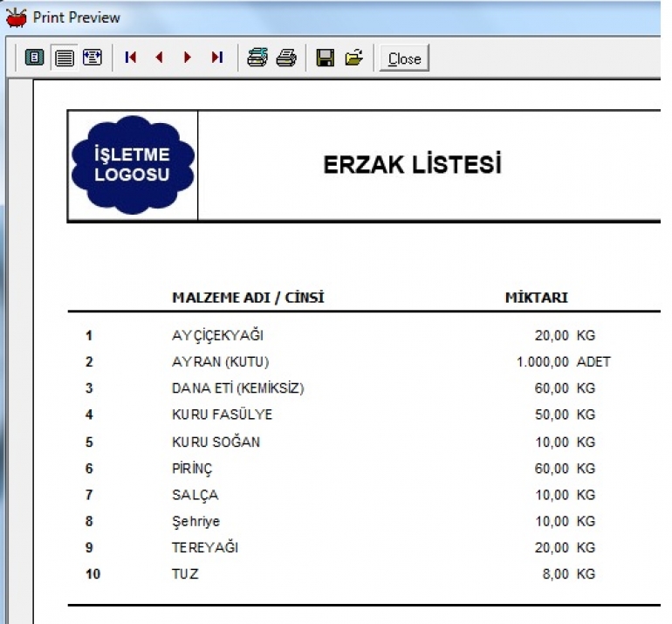Click the ERZAK LİSTESİ report title
The width and height of the screenshot is (672, 624).
412,164
